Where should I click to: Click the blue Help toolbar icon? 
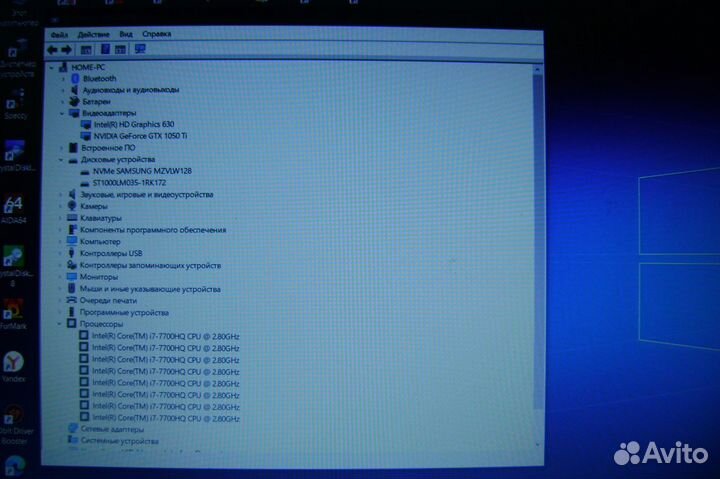click(x=105, y=49)
